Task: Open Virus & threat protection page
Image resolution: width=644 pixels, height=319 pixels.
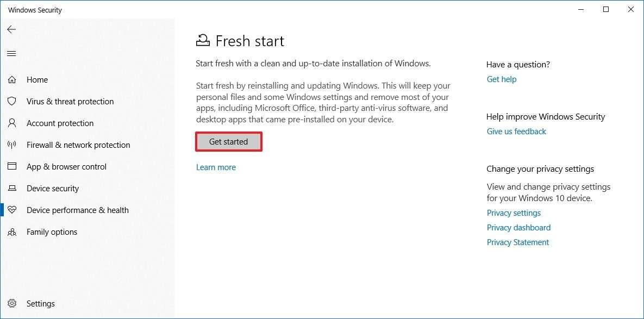Action: (x=70, y=102)
